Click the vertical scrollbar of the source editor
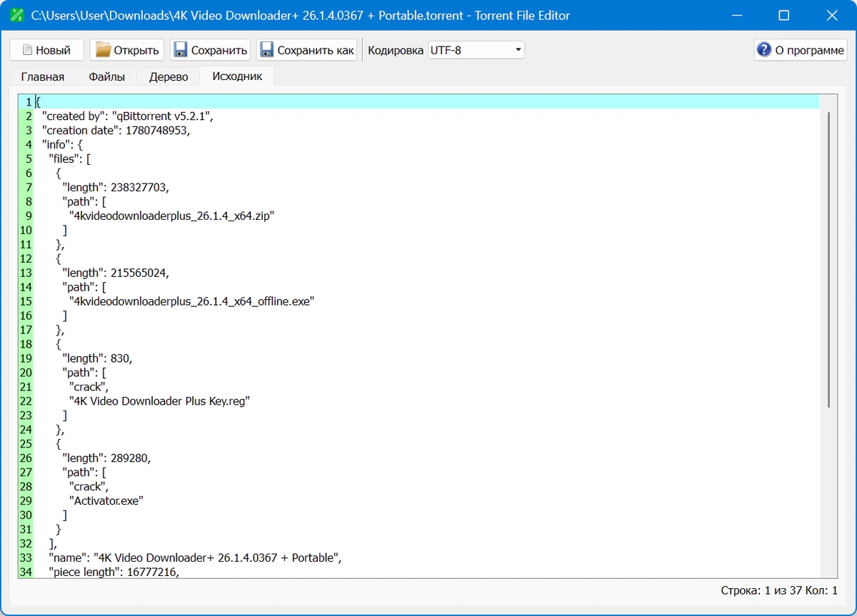This screenshot has height=616, width=857. tap(828, 260)
